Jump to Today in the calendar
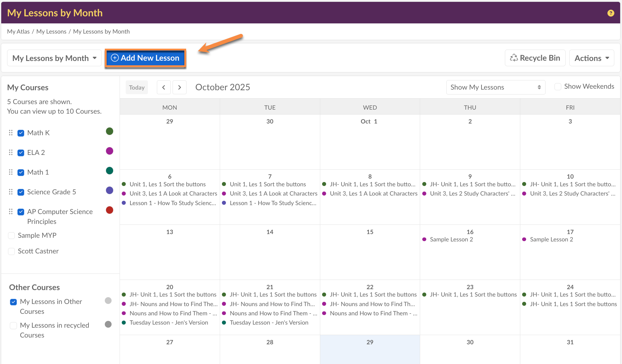Viewport: 622px width, 364px height. [x=137, y=87]
